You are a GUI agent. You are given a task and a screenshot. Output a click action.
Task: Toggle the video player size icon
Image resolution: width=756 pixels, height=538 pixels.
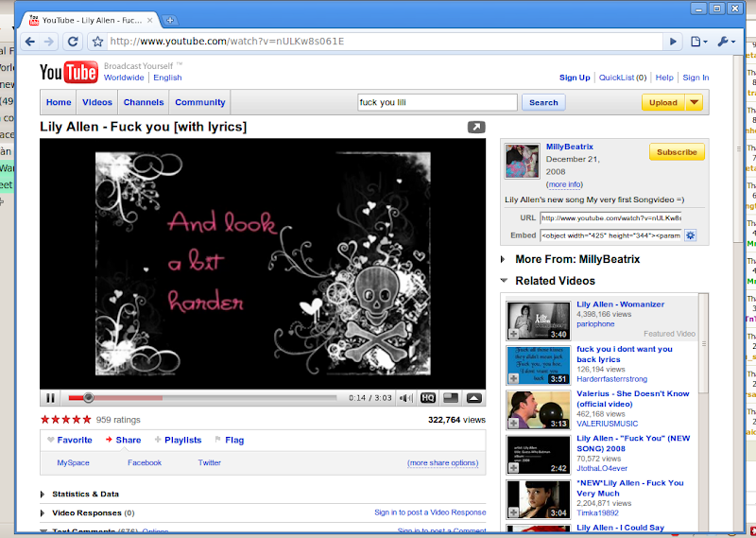(451, 398)
